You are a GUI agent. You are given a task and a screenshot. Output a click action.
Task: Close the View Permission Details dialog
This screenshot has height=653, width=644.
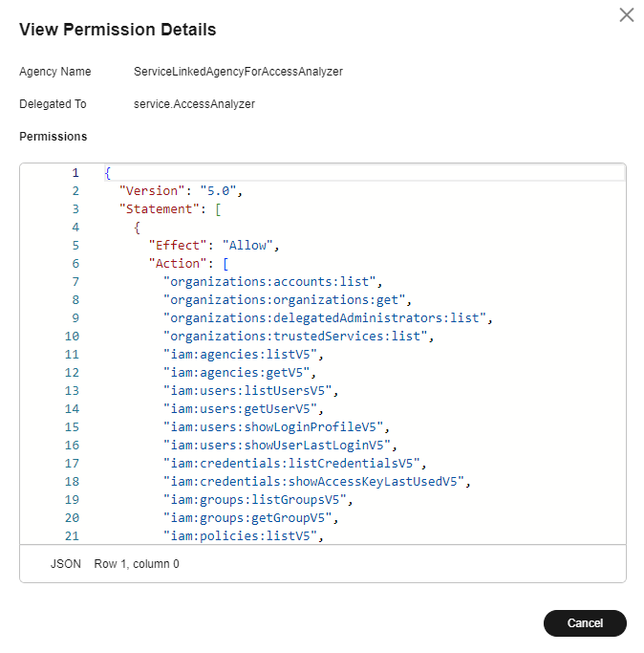point(627,15)
